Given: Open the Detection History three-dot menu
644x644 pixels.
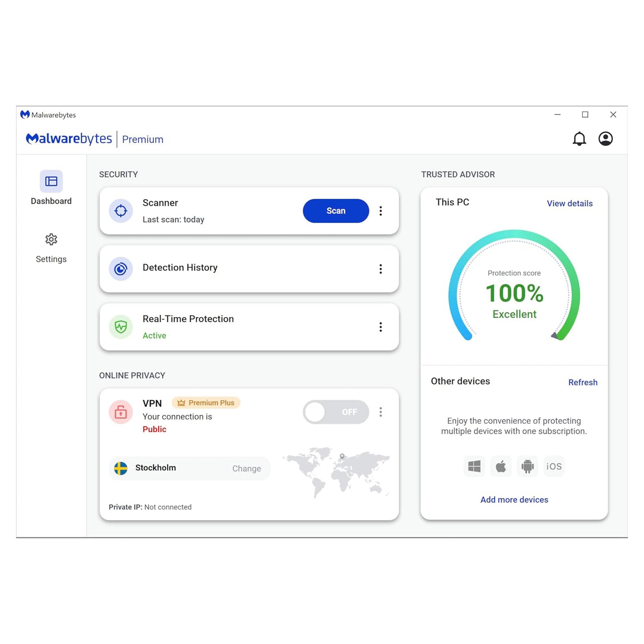Looking at the screenshot, I should point(381,268).
